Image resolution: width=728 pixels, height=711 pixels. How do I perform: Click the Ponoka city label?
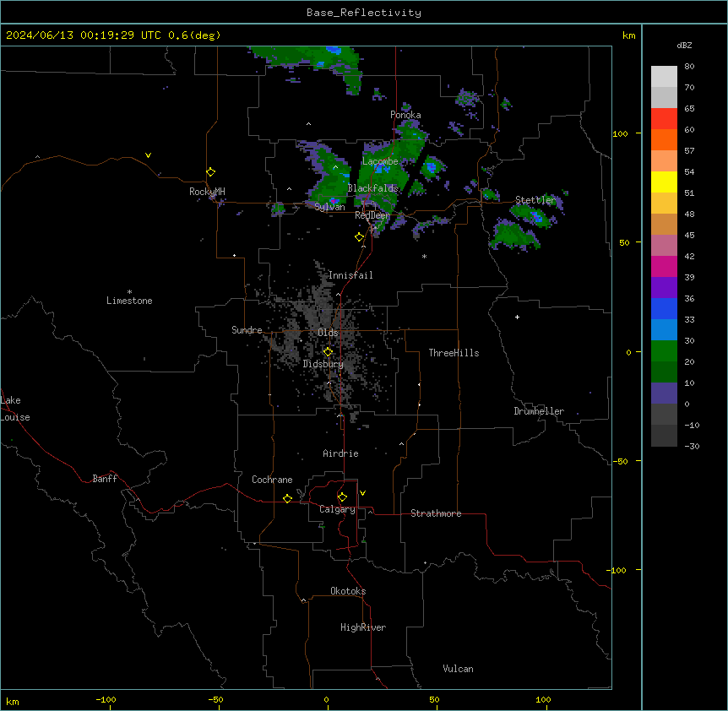tap(405, 115)
